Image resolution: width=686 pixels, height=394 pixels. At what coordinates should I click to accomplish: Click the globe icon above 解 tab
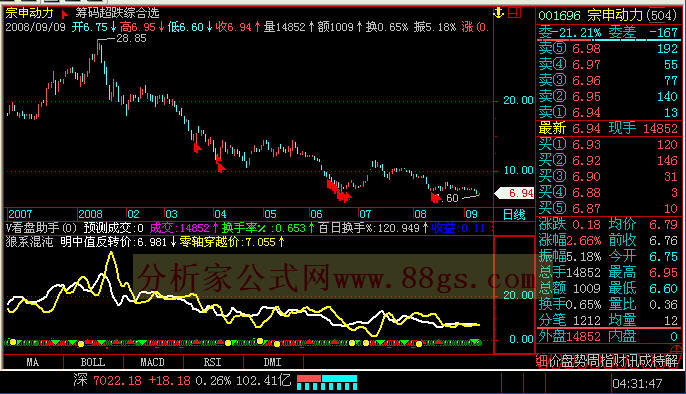(677, 349)
